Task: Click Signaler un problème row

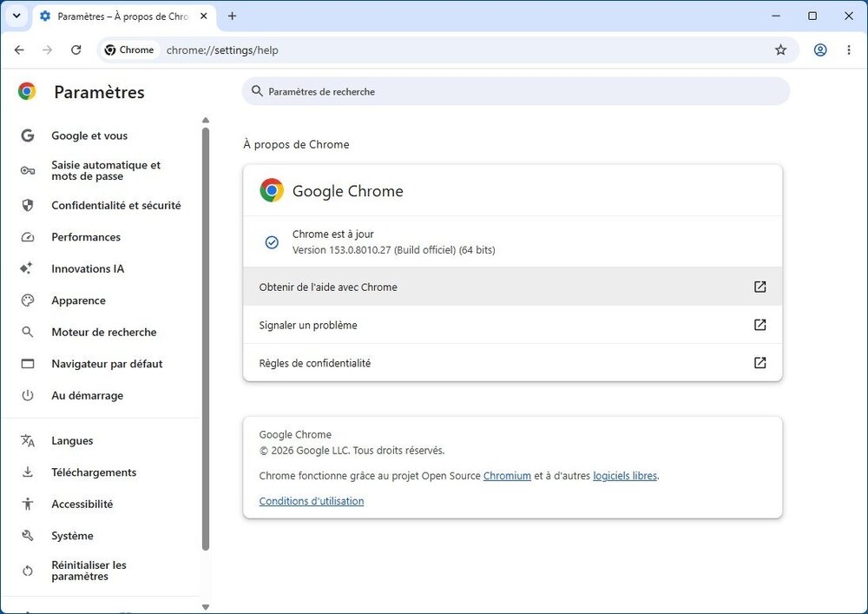Action: click(x=513, y=325)
